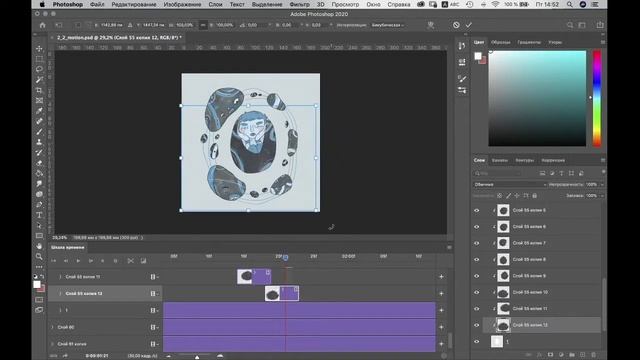Image resolution: width=640 pixels, height=360 pixels.
Task: Create new group folder in Layers panel
Action: coord(572,355)
